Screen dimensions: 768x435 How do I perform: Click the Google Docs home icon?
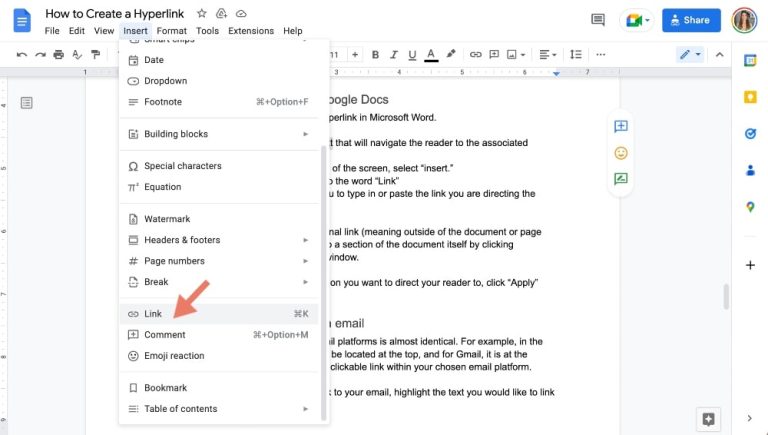pyautogui.click(x=22, y=21)
